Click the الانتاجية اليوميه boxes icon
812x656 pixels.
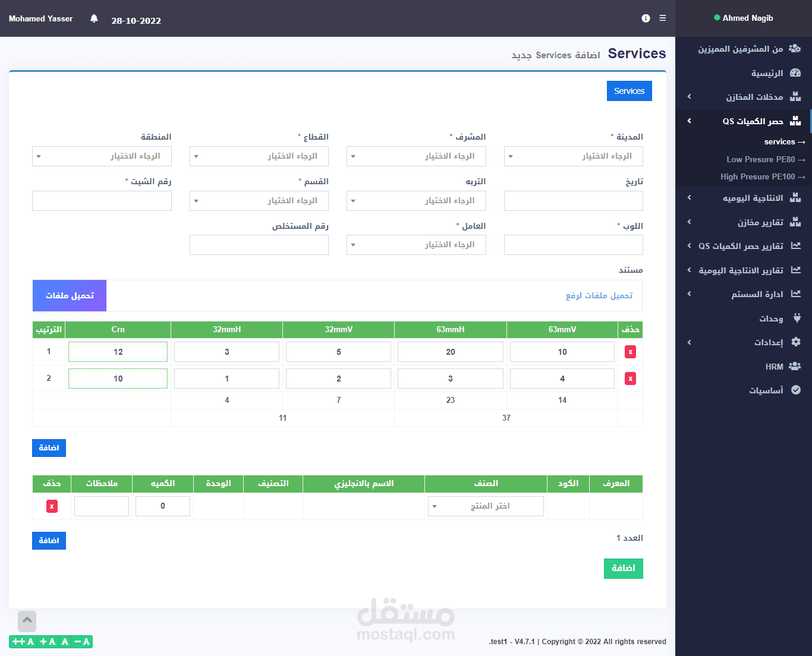(x=795, y=198)
